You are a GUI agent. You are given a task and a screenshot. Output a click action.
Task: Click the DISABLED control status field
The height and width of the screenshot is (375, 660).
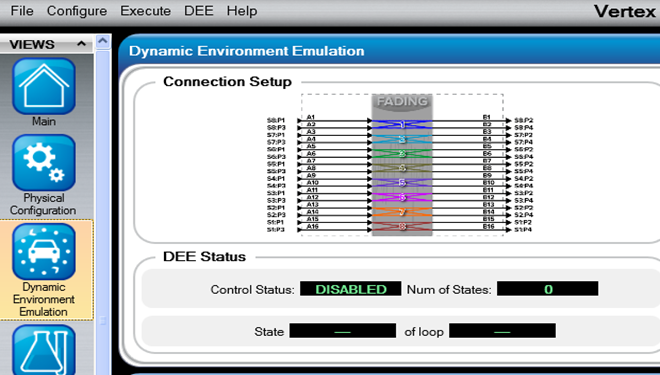coord(351,289)
